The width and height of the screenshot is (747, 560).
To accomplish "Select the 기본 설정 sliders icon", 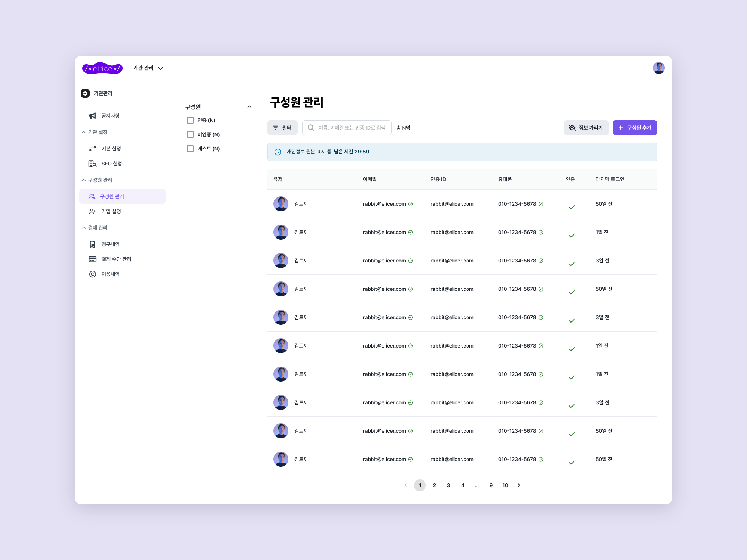I will (93, 149).
